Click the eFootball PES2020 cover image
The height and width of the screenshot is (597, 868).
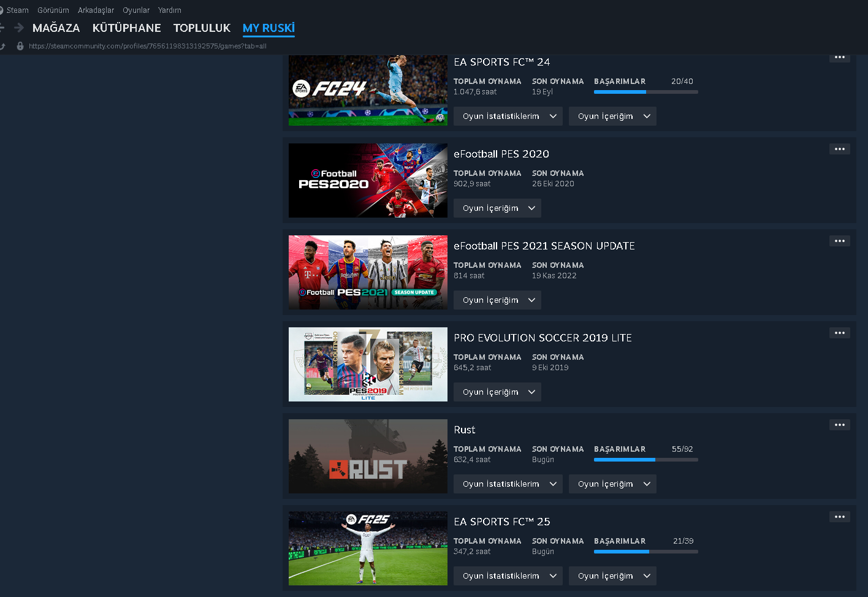point(368,180)
